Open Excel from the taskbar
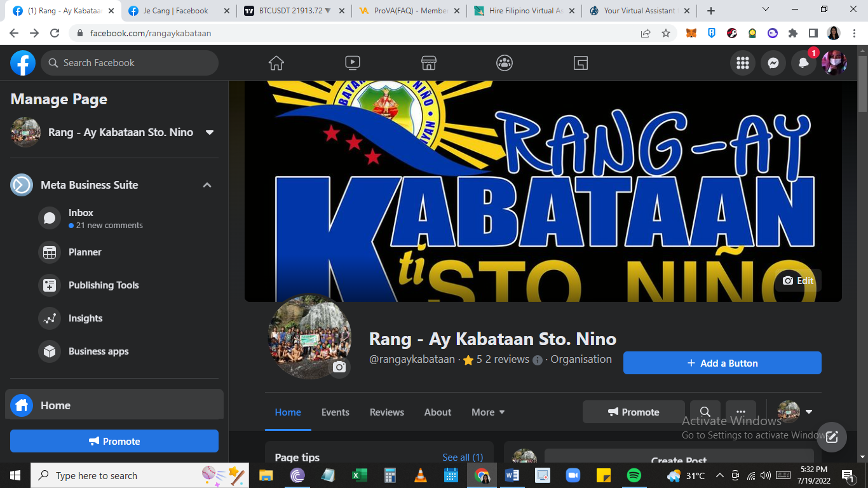 [359, 475]
